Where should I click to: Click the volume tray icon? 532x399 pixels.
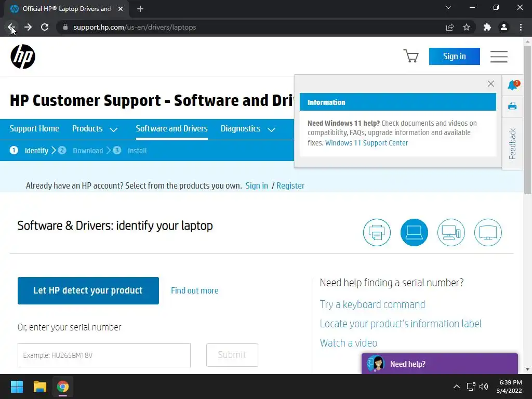[484, 387]
